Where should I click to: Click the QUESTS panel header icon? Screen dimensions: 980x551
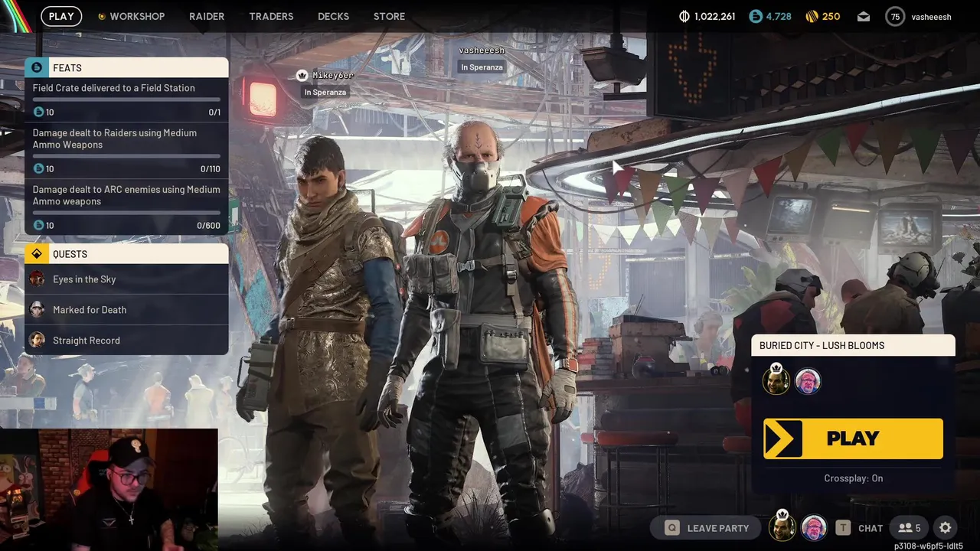pyautogui.click(x=37, y=253)
